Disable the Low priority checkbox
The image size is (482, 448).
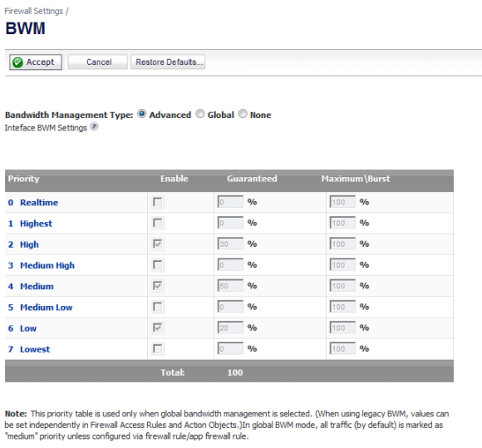click(x=158, y=327)
